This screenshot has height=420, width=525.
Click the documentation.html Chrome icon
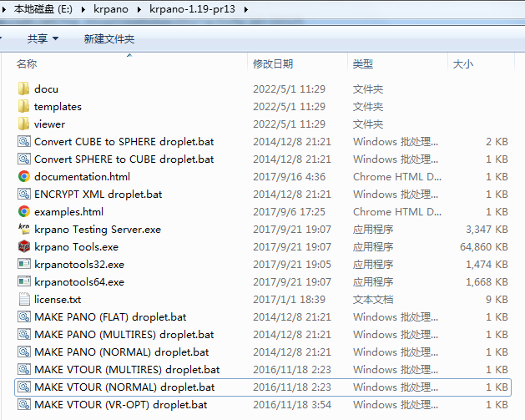click(23, 177)
